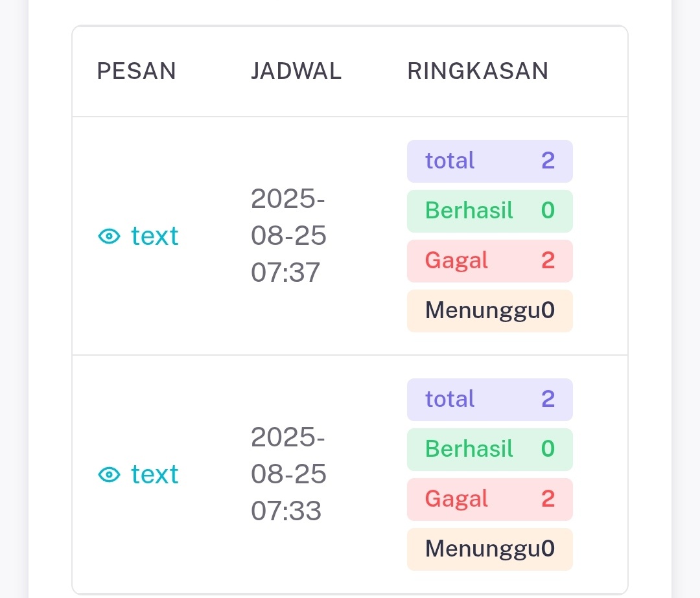Click the red Gagal badge in second row
The height and width of the screenshot is (598, 700).
pos(490,500)
